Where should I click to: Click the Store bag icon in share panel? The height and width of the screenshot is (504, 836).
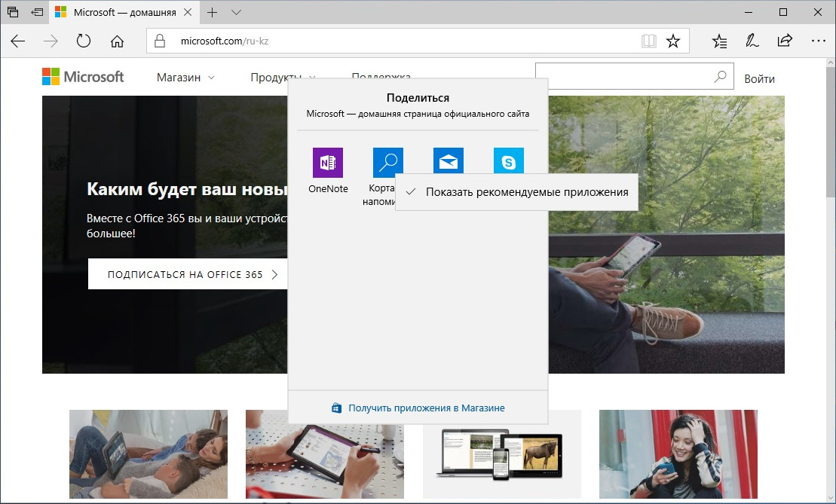pos(336,408)
